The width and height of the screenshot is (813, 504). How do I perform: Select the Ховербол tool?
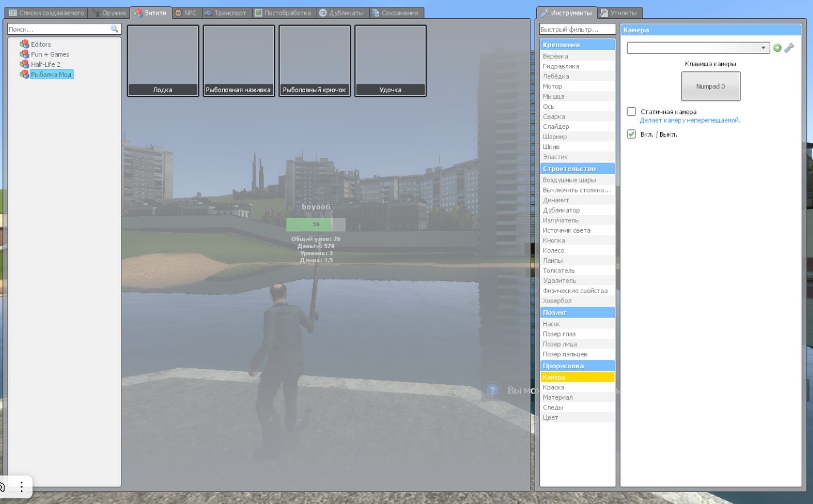tap(577, 300)
